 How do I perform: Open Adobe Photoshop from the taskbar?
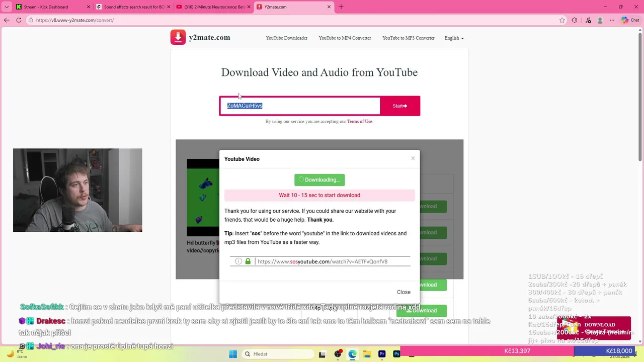(x=396, y=354)
